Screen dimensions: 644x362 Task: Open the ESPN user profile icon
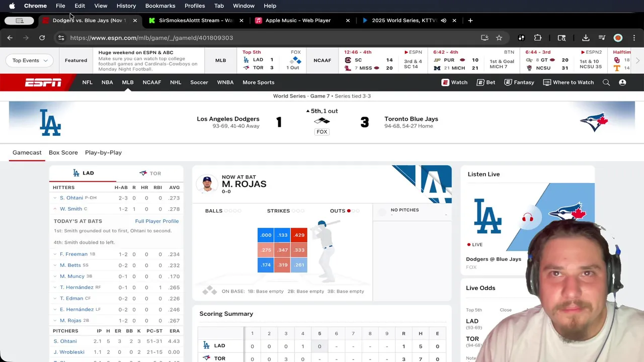point(622,82)
